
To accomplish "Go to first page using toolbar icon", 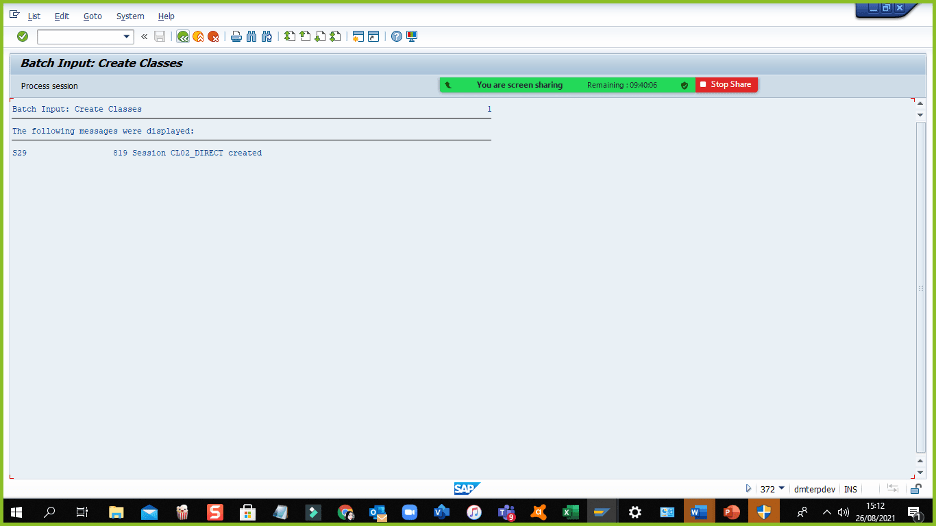I will [290, 37].
